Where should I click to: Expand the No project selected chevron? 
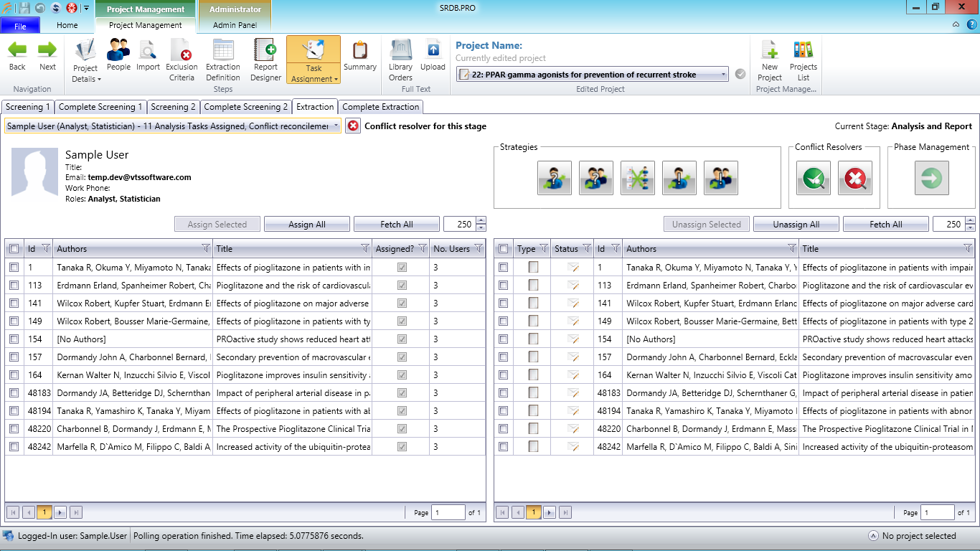point(873,535)
